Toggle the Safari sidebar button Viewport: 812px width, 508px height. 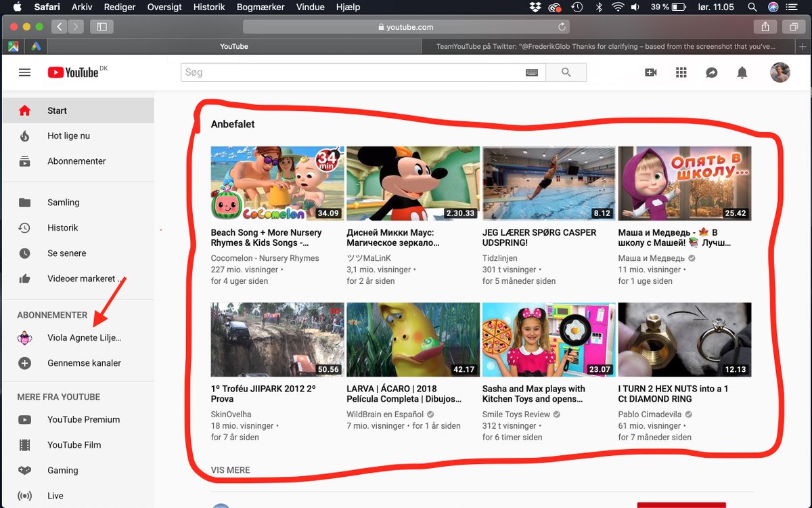(x=102, y=27)
